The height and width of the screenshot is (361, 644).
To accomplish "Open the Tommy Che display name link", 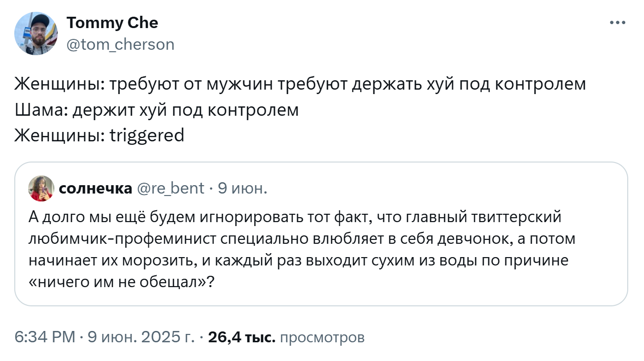I will click(x=112, y=23).
